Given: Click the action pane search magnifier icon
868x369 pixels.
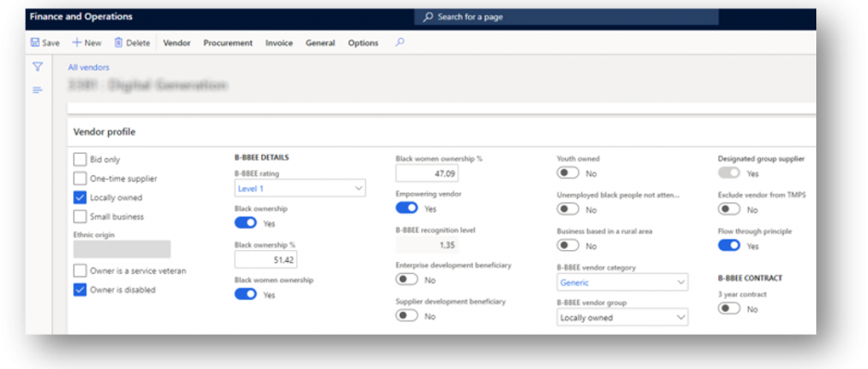Looking at the screenshot, I should coord(400,42).
